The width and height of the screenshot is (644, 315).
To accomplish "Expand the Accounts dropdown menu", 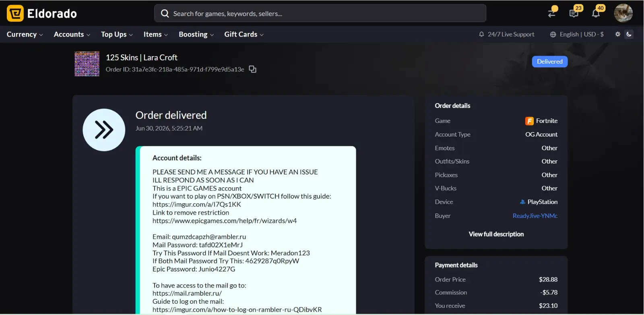I will pos(72,35).
